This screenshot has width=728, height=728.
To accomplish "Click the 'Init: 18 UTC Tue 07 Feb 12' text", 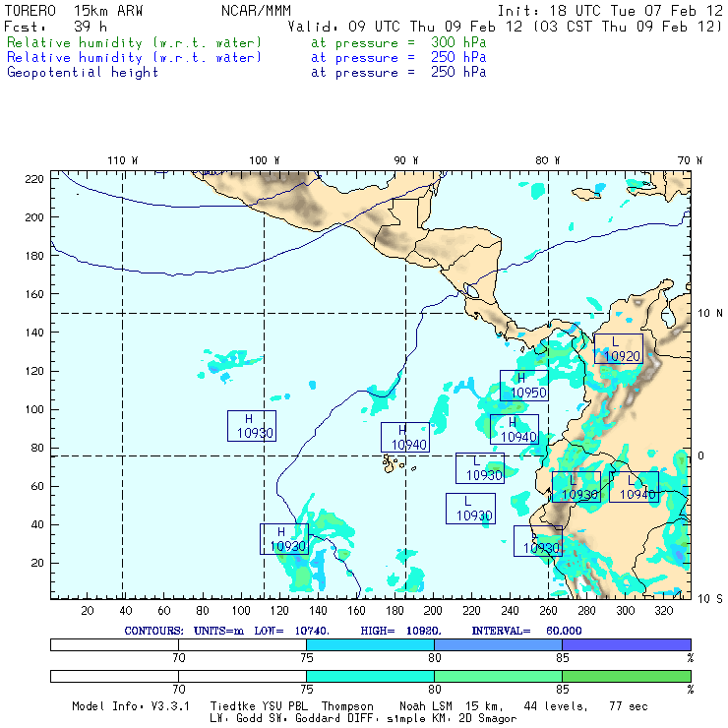I will 610,11.
